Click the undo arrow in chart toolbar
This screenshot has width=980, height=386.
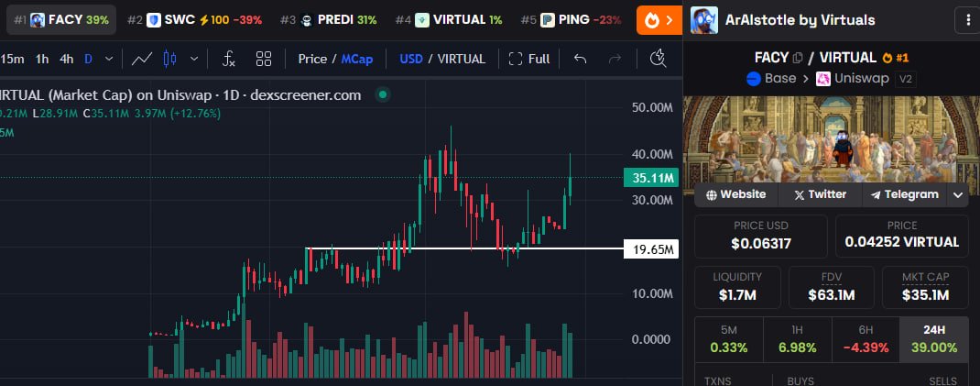(579, 59)
